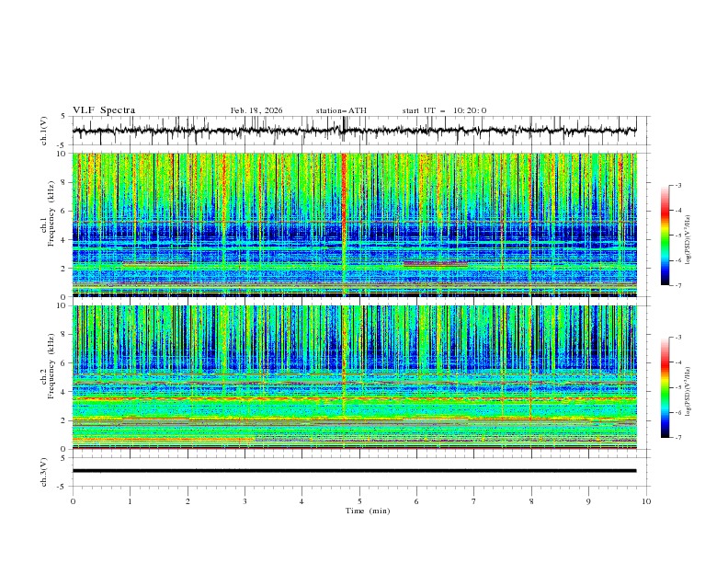Click the ch.2 spectrogram color scale bar
This screenshot has width=728, height=563.
pyautogui.click(x=665, y=387)
